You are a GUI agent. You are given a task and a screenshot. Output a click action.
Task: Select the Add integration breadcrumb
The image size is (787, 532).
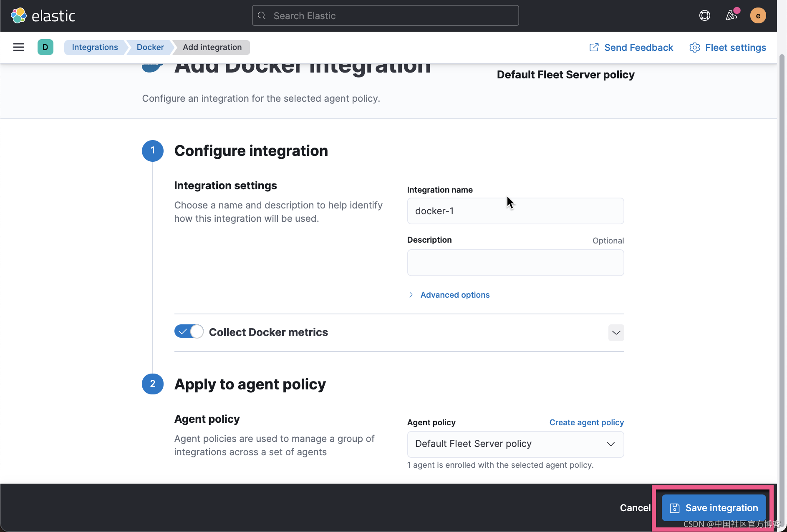pyautogui.click(x=212, y=47)
